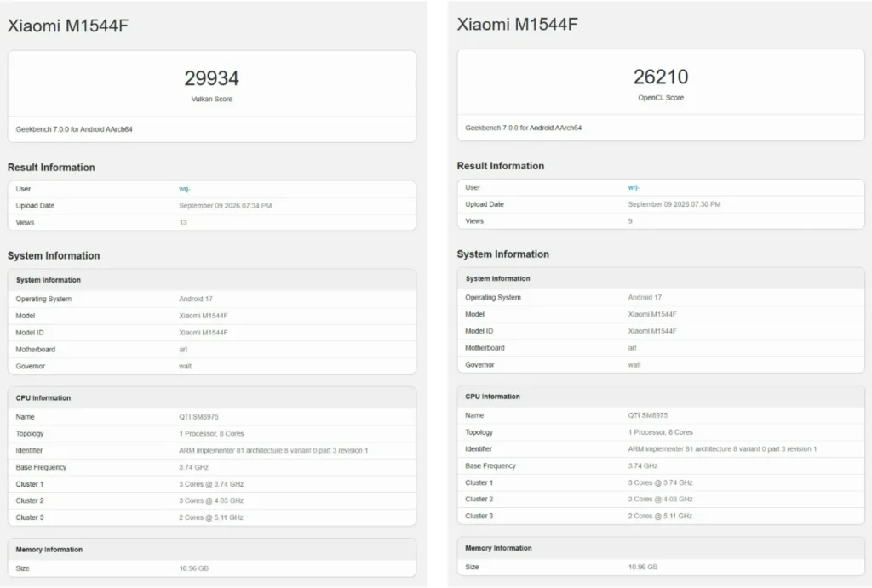Screen dimensions: 872x588
Task: Click the ARM implementer identifier value on the Vulkan page
Action: 273,450
